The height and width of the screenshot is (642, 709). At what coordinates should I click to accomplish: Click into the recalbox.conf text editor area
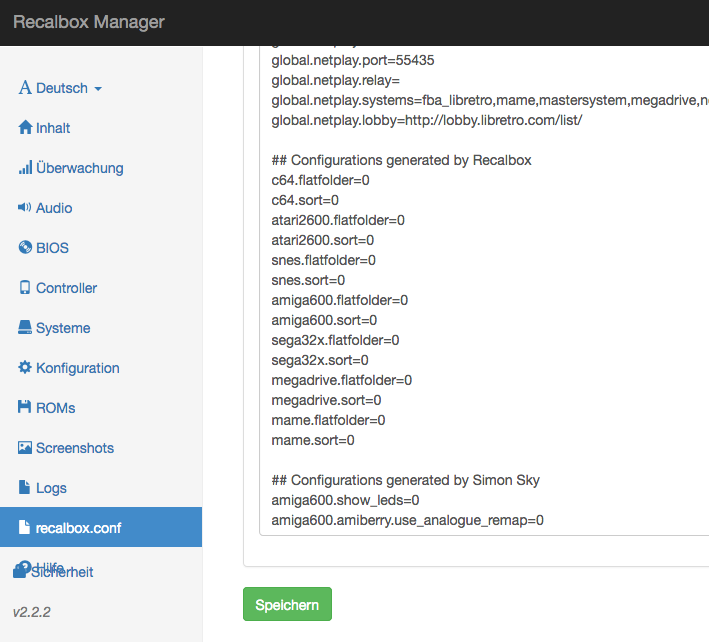pos(484,289)
